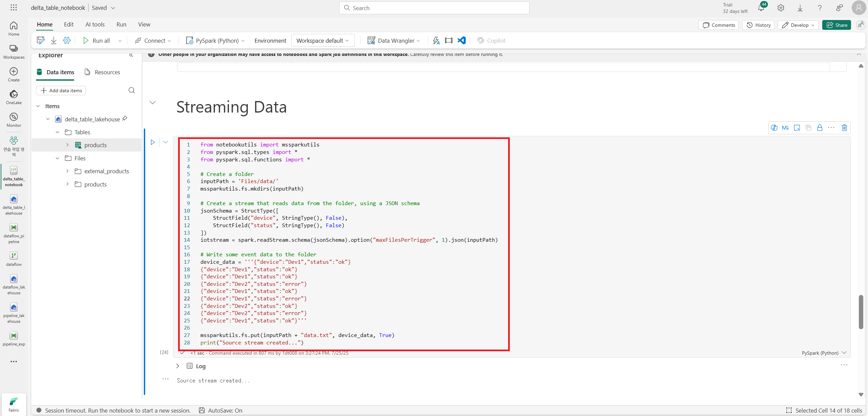The width and height of the screenshot is (868, 416).
Task: Click the Share button
Action: (836, 25)
